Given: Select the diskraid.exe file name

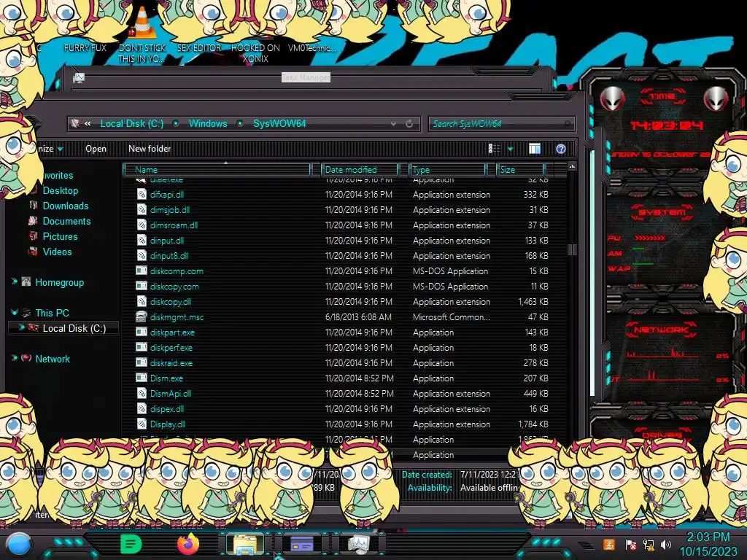Looking at the screenshot, I should (x=171, y=363).
